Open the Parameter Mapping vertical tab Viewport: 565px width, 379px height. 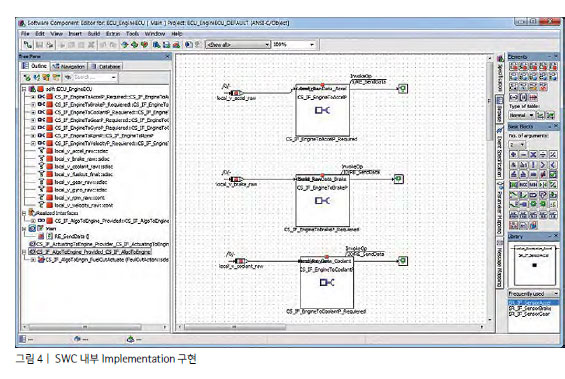click(499, 207)
